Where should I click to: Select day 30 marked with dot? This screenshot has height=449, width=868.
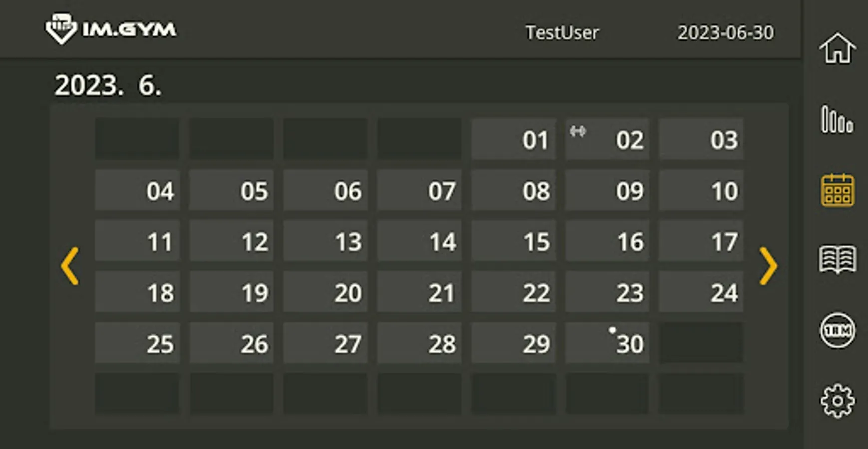607,343
